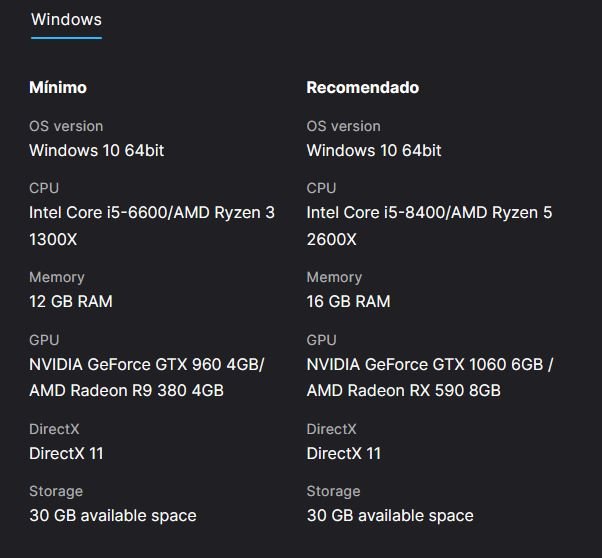Image resolution: width=602 pixels, height=558 pixels.
Task: Click the Memory label under Recomendado
Action: pos(334,277)
